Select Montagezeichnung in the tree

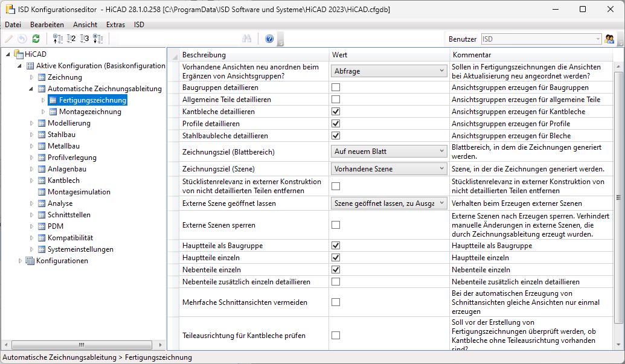click(90, 112)
